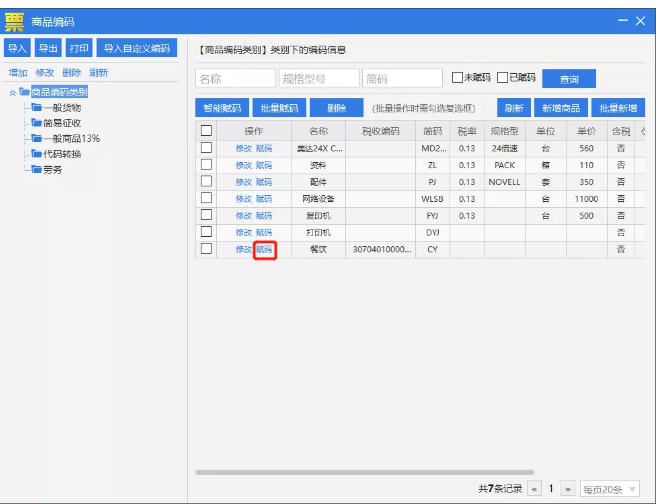The height and width of the screenshot is (504, 664).
Task: Check the box for 配件 row
Action: coord(206,181)
